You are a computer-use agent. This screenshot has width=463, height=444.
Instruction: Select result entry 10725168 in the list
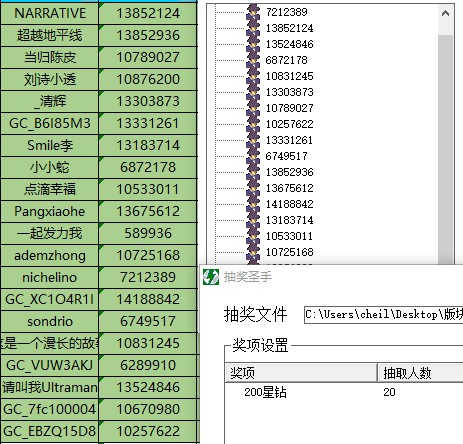pyautogui.click(x=289, y=252)
